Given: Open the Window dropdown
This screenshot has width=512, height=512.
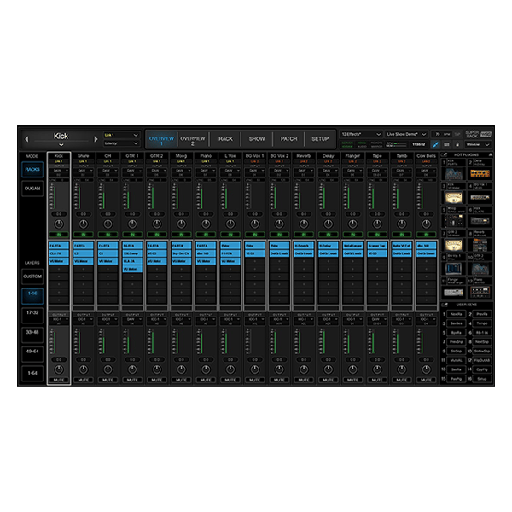Looking at the screenshot, I should click(478, 145).
